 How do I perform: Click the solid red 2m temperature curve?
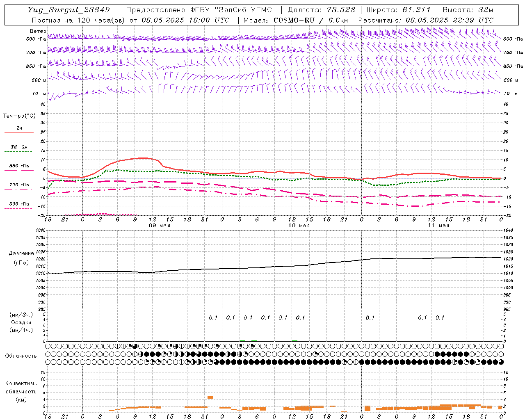click(x=142, y=158)
